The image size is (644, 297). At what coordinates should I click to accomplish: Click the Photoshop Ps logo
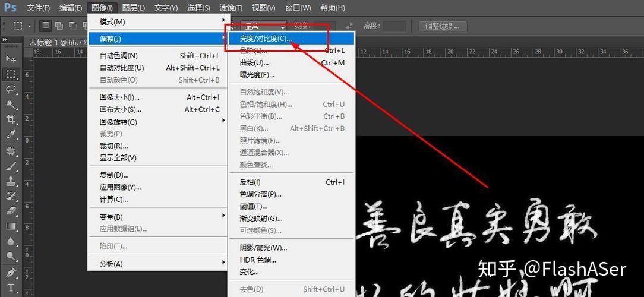point(10,7)
